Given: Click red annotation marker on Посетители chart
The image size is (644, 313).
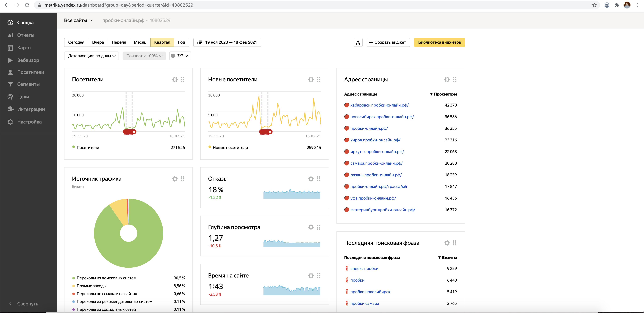Looking at the screenshot, I should (x=130, y=132).
